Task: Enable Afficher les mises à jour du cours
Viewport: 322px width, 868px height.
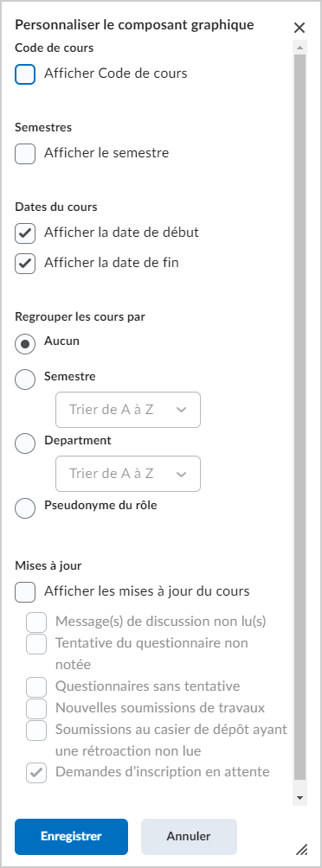Action: click(x=25, y=591)
